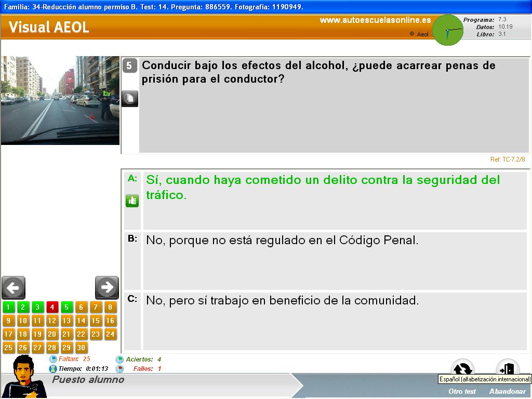Image resolution: width=532 pixels, height=399 pixels.
Task: Jump to question 18
Action: (23, 334)
